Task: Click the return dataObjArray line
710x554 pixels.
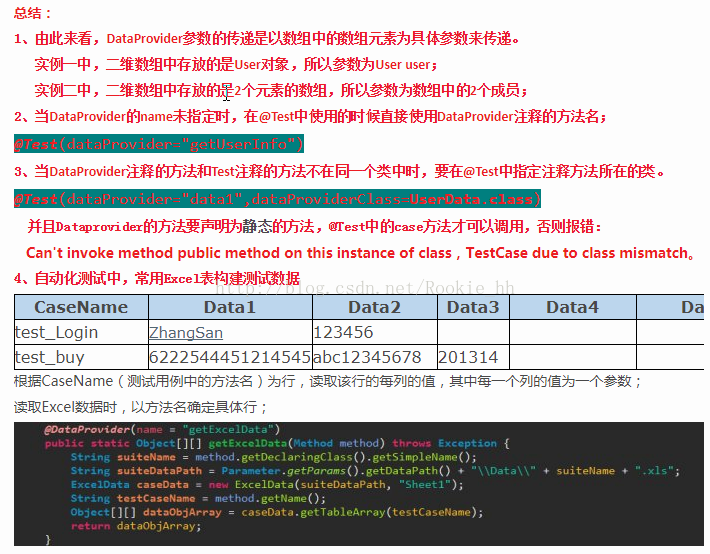Action: click(x=136, y=526)
